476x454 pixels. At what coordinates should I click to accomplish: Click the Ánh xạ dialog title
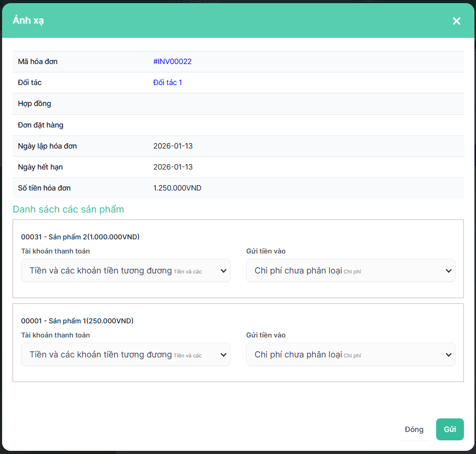pos(28,21)
